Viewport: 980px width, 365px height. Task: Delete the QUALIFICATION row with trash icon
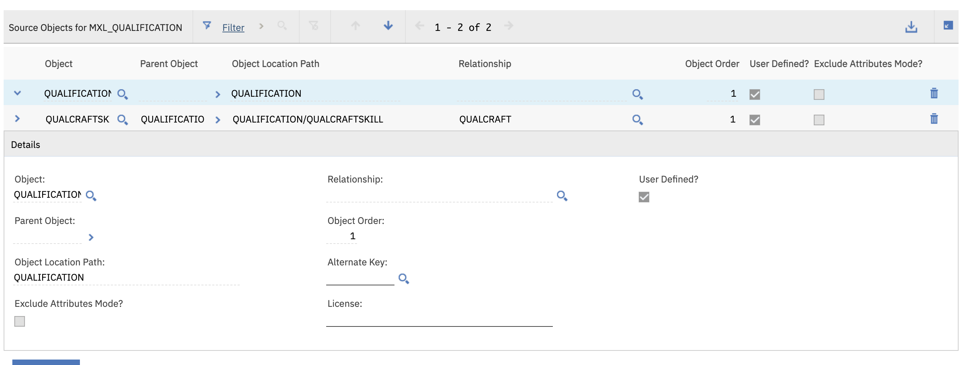pos(934,93)
